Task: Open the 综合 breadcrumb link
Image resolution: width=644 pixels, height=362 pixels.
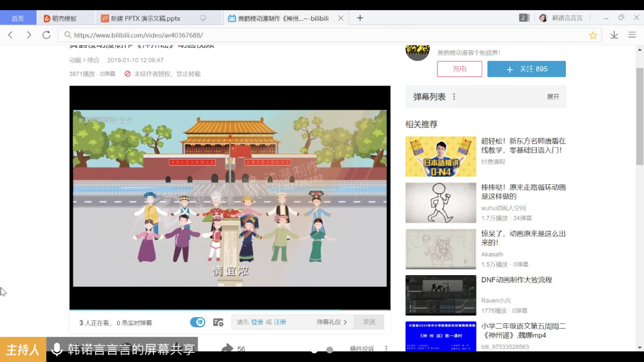Action: click(93, 60)
